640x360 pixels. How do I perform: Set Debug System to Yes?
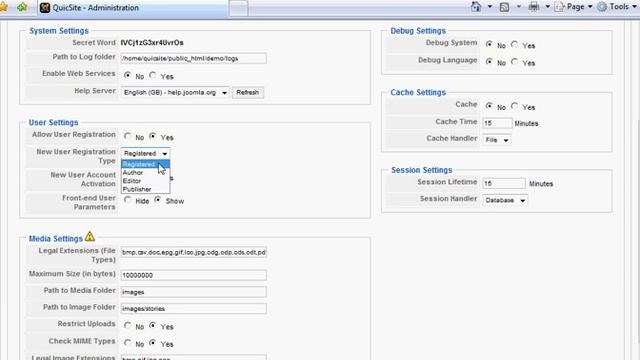pyautogui.click(x=514, y=44)
